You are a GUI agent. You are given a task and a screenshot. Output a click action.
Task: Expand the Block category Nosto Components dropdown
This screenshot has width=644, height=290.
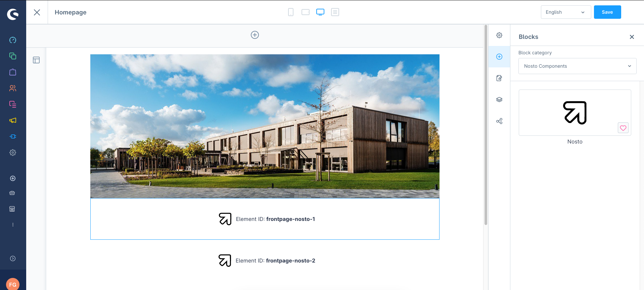click(577, 66)
